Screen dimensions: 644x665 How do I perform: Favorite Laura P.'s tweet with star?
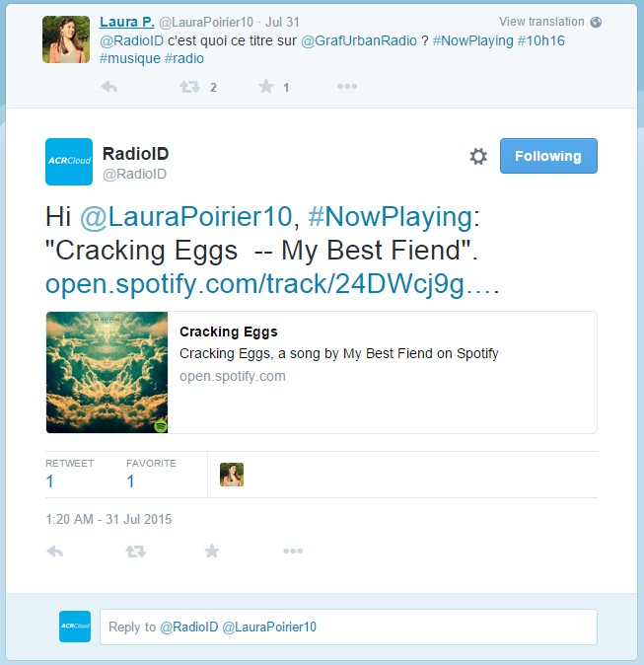[266, 87]
